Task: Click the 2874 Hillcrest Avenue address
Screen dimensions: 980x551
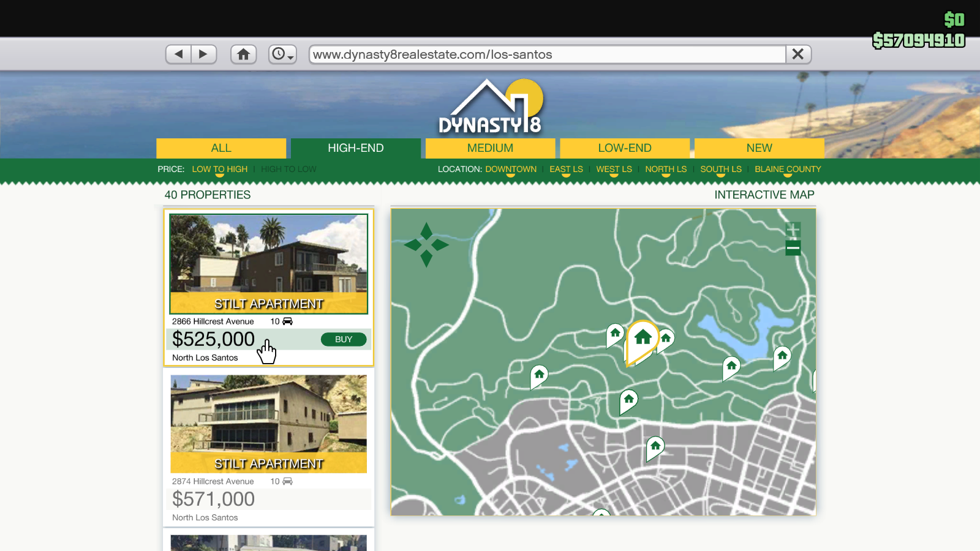Action: (x=213, y=481)
